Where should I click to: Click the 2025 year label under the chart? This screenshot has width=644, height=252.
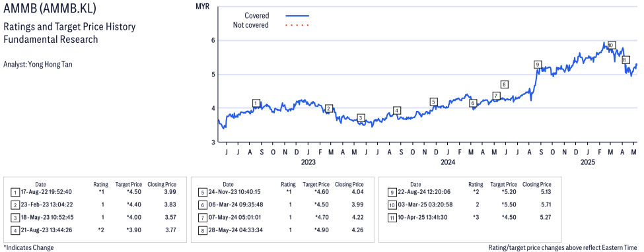587,162
